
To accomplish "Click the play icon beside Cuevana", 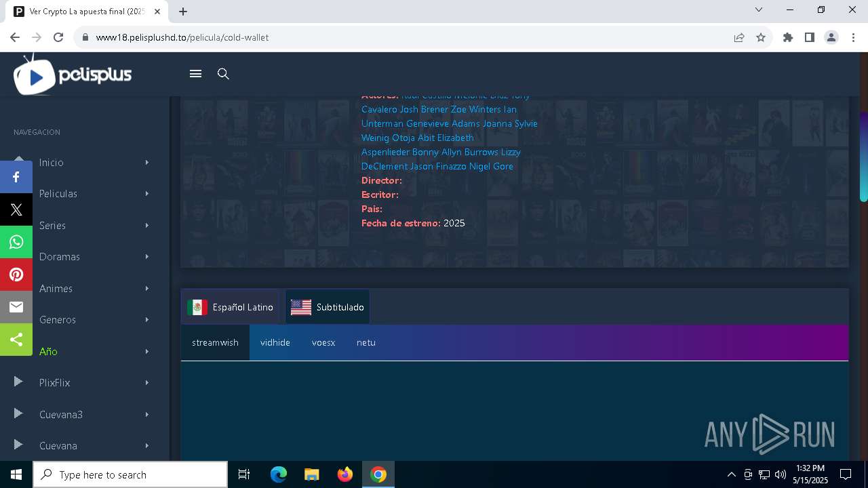I will tap(18, 445).
